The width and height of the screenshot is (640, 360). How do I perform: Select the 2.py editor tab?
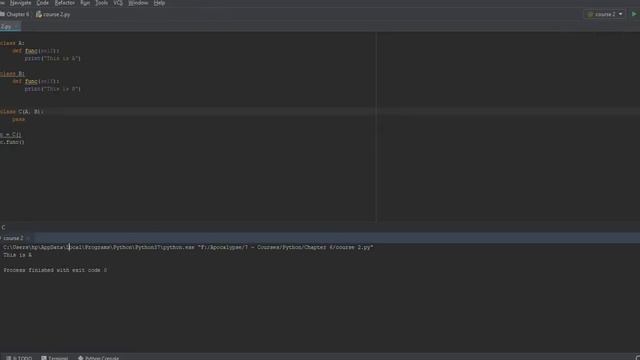coord(9,27)
